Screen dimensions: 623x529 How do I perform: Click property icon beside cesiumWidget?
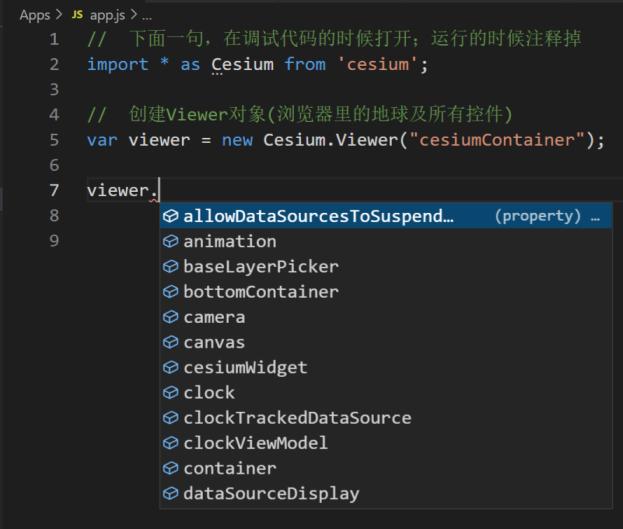click(171, 368)
